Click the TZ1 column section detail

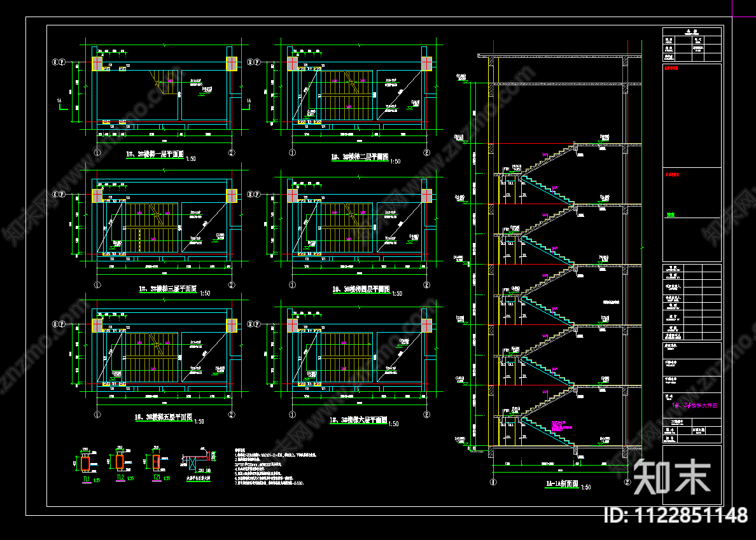click(155, 462)
